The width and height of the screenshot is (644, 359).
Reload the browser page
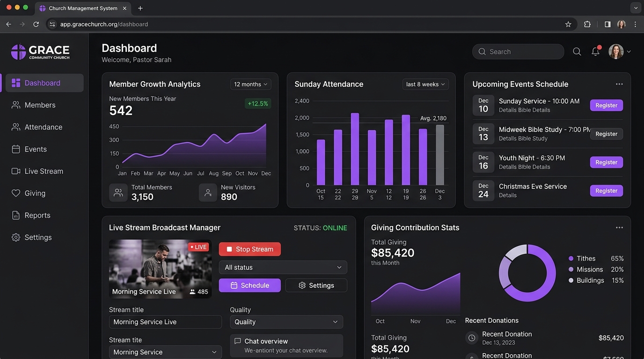(36, 24)
